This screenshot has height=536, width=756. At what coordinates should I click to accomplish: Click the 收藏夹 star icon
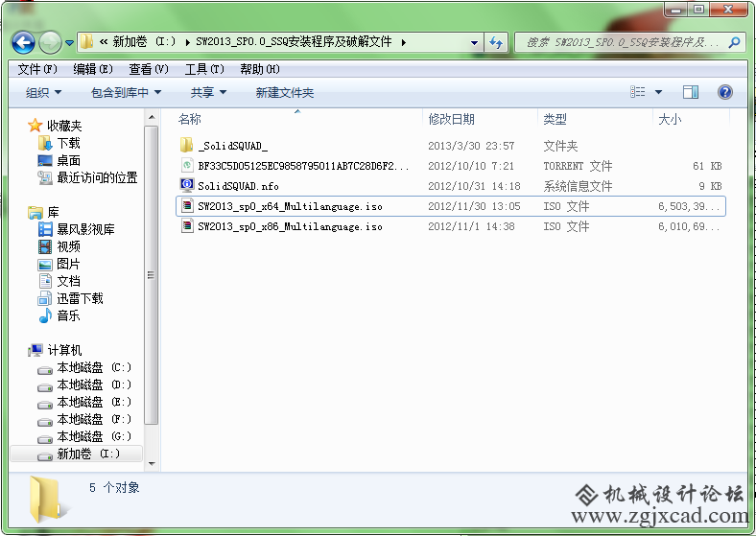click(35, 126)
